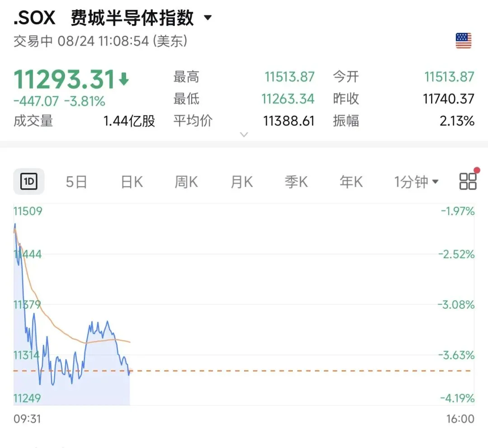Switch to the 月K chart tab
The height and width of the screenshot is (448, 488).
pyautogui.click(x=241, y=182)
